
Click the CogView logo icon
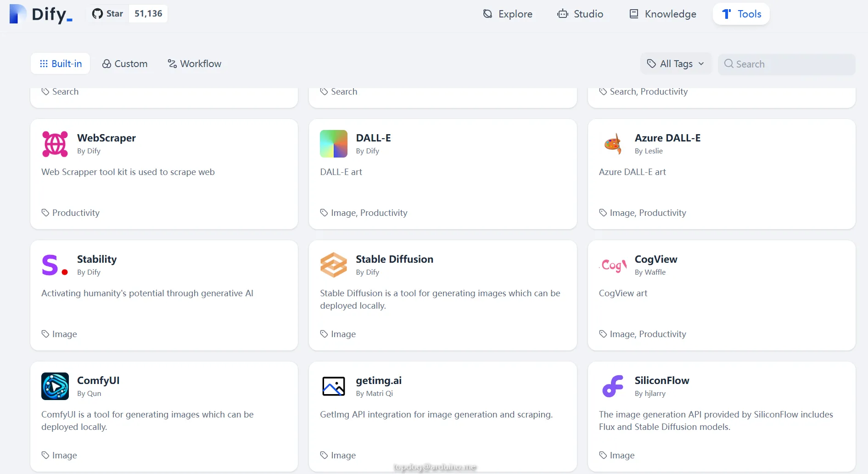(x=612, y=265)
